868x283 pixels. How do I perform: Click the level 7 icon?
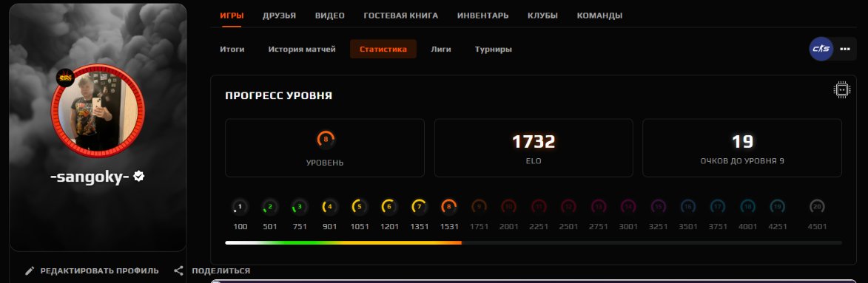[420, 208]
